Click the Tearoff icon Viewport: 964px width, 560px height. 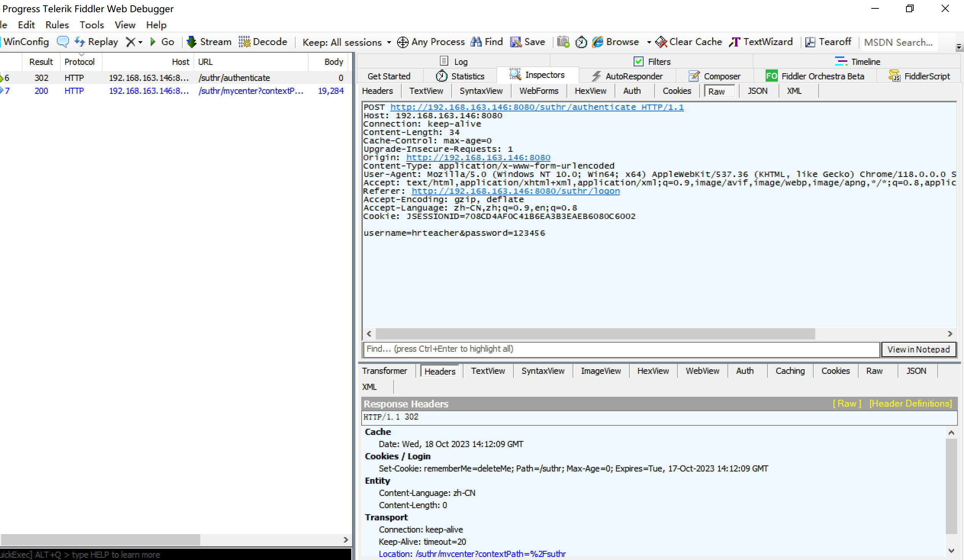(811, 42)
